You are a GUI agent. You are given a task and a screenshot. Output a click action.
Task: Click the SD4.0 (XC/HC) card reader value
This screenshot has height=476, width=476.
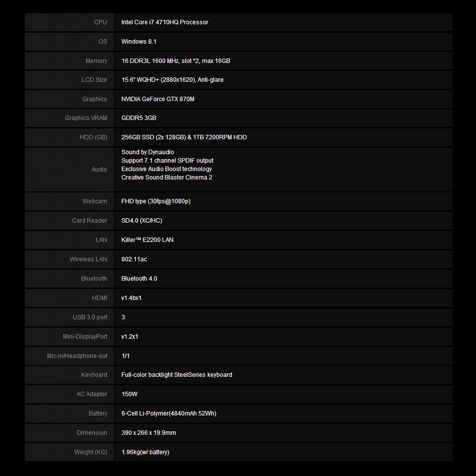pyautogui.click(x=142, y=221)
